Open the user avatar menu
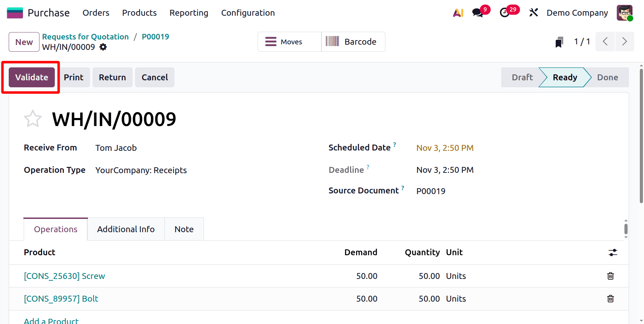 pyautogui.click(x=624, y=13)
